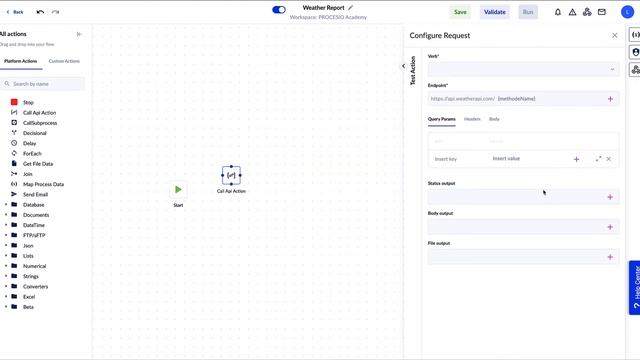Click the Start node on canvas
Viewport: 640px width, 360px height.
click(178, 189)
